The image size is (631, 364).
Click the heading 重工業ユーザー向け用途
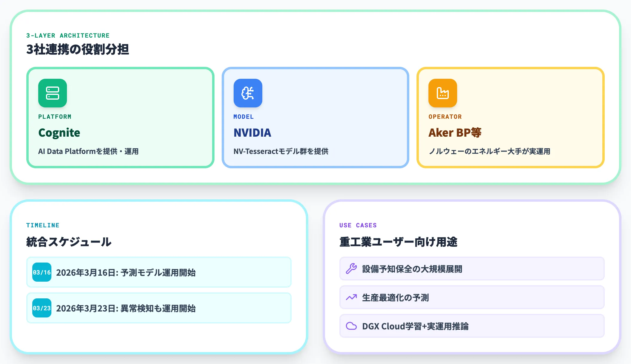pos(398,242)
